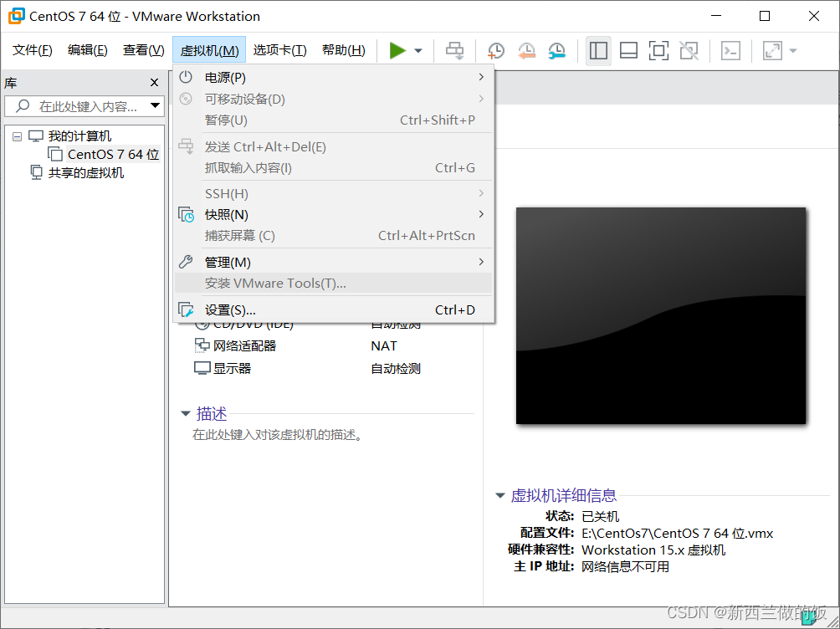
Task: Open the 电源(P) submenu
Action: pyautogui.click(x=333, y=78)
